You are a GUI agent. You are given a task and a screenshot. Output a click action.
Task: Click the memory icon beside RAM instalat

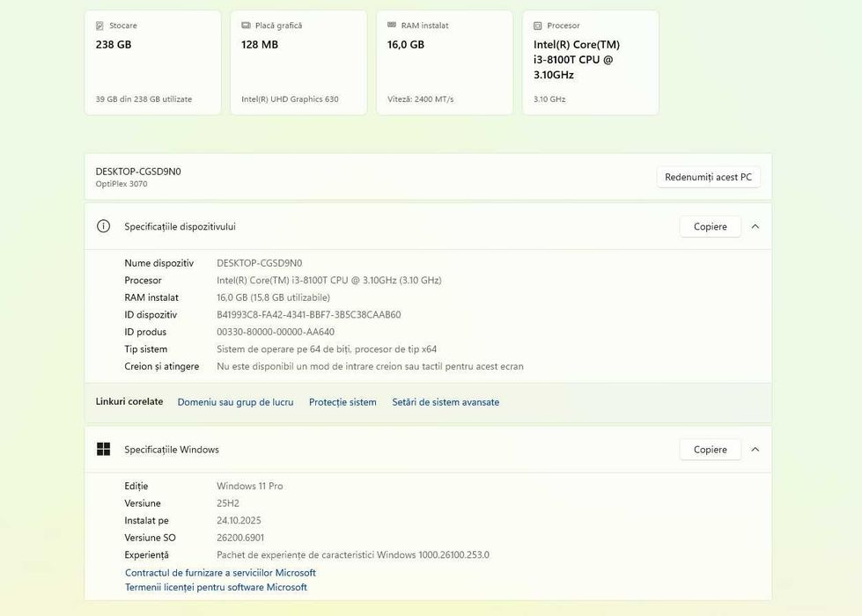(393, 26)
